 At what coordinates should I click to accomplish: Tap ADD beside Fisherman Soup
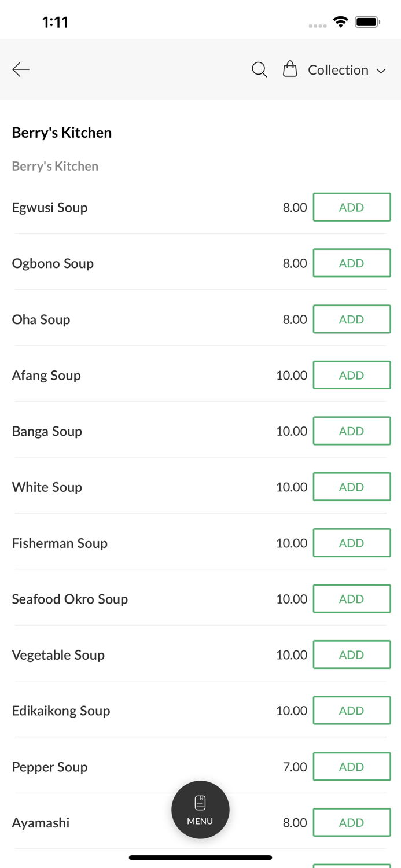coord(351,543)
